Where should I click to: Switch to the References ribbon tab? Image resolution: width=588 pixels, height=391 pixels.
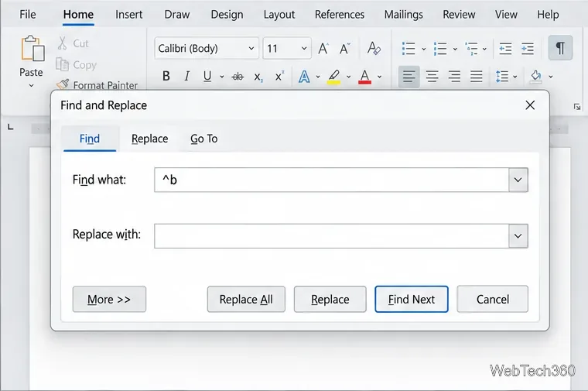tap(340, 14)
